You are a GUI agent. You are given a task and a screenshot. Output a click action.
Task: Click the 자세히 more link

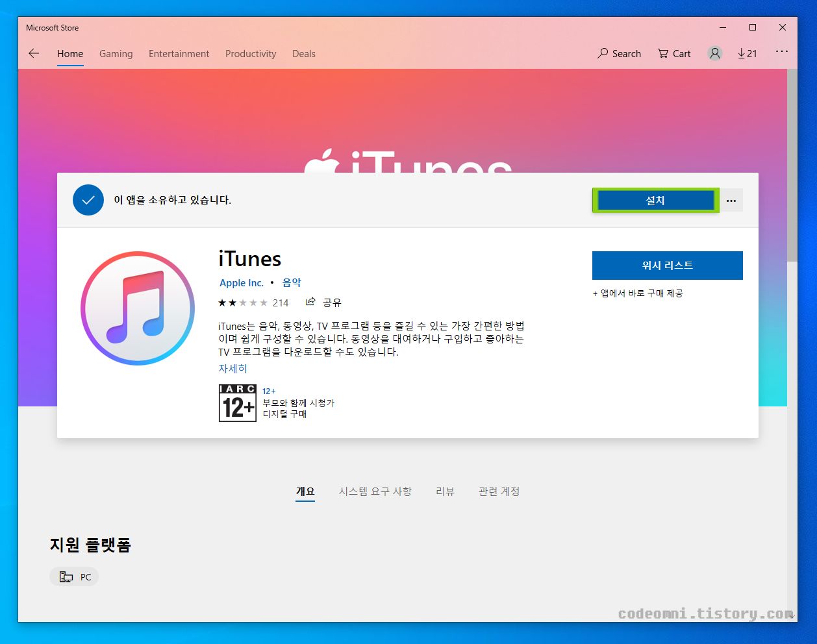click(233, 369)
